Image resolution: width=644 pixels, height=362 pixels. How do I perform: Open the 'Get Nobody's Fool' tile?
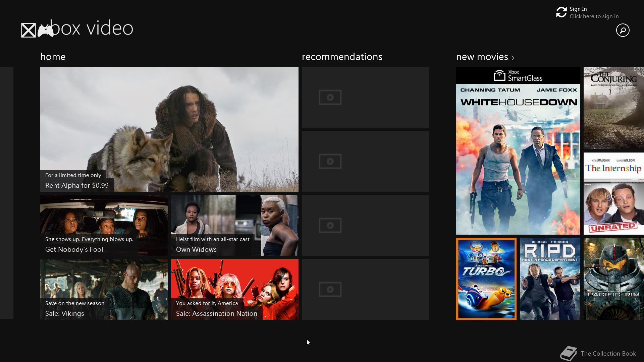pos(104,226)
